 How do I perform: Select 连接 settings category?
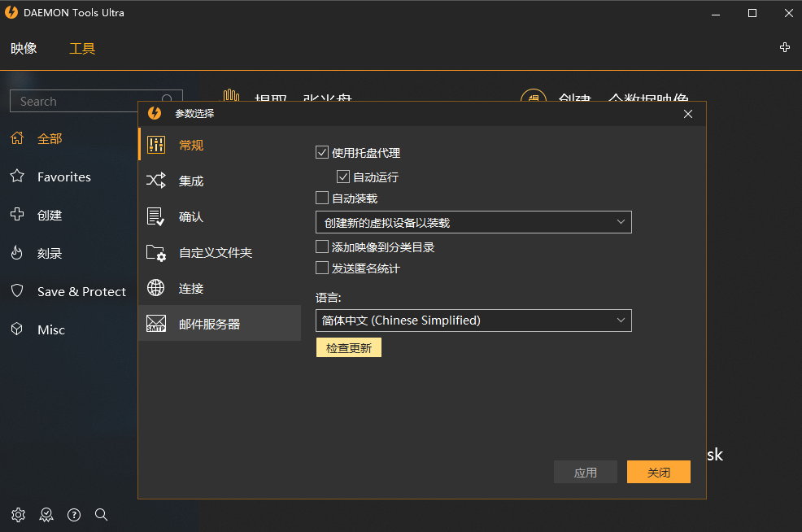(x=220, y=288)
